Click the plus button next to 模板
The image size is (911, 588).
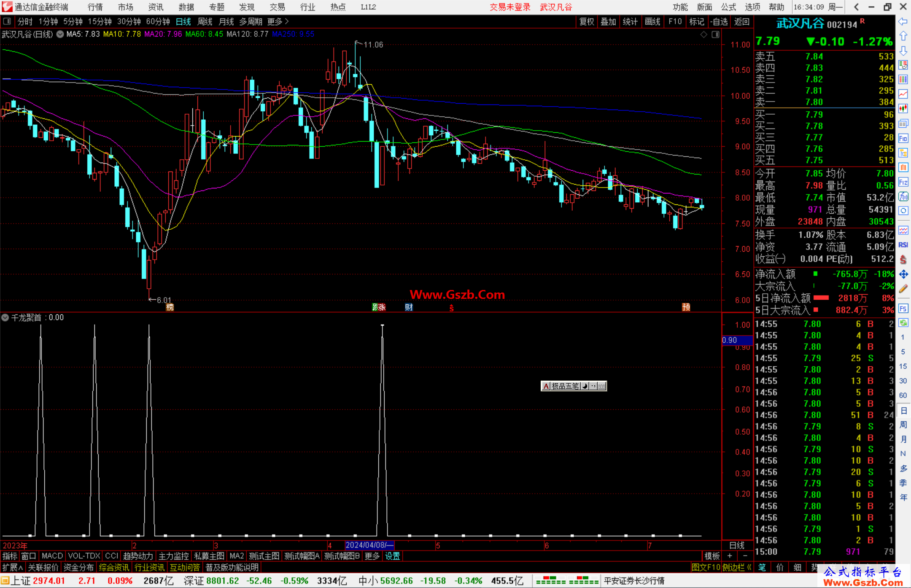coord(730,556)
